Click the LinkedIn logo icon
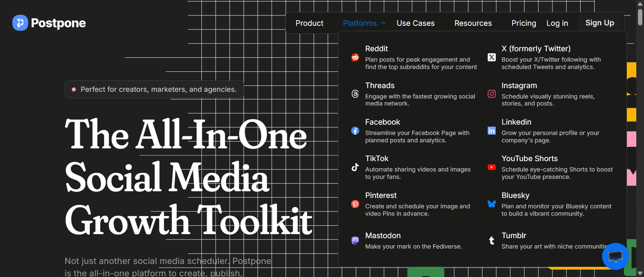The height and width of the screenshot is (277, 644). click(x=492, y=131)
